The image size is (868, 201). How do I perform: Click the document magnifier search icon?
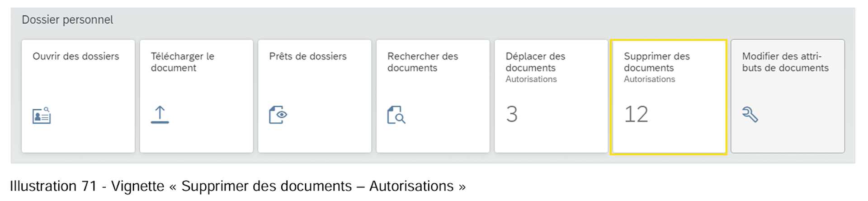click(x=396, y=115)
